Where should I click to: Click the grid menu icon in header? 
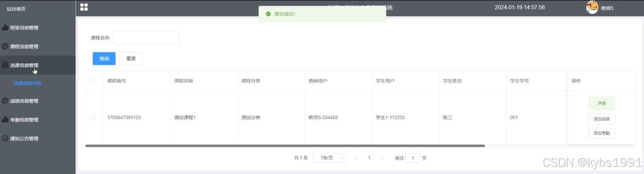click(x=84, y=7)
